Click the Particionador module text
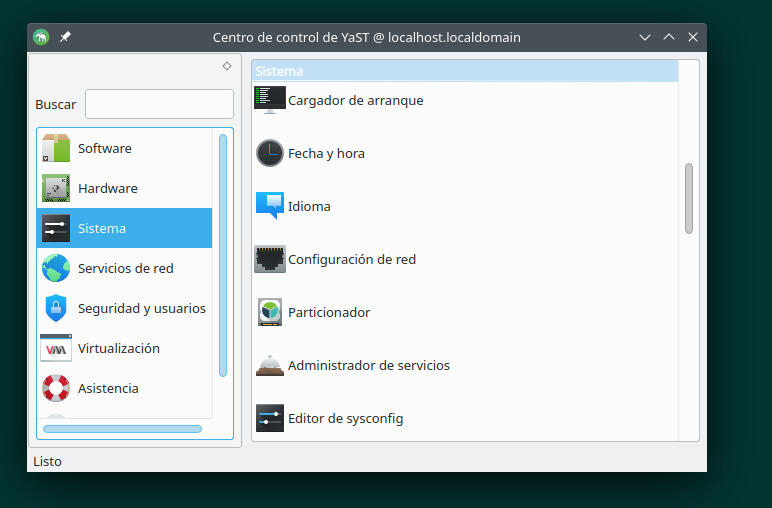 click(329, 313)
